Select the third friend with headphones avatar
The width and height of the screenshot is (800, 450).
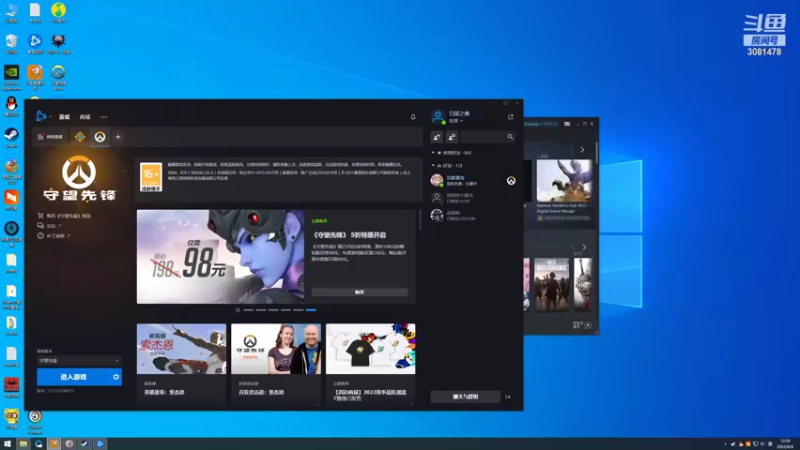(x=472, y=215)
